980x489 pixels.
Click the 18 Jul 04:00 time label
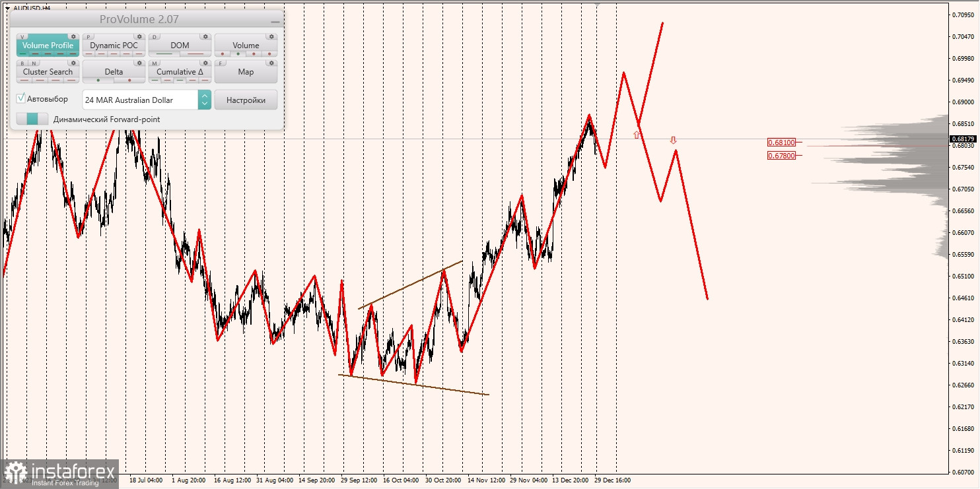tap(147, 480)
